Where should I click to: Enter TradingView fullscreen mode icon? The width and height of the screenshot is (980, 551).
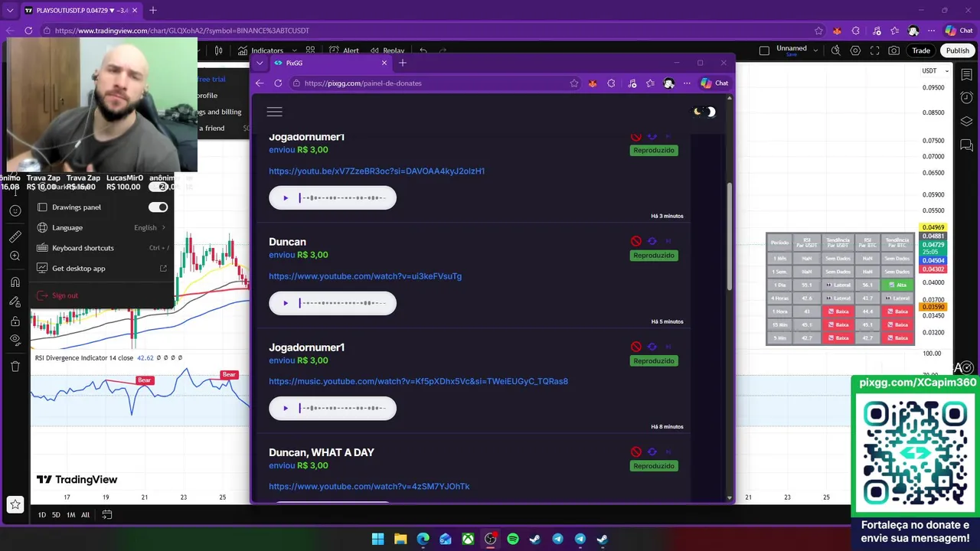pyautogui.click(x=874, y=51)
